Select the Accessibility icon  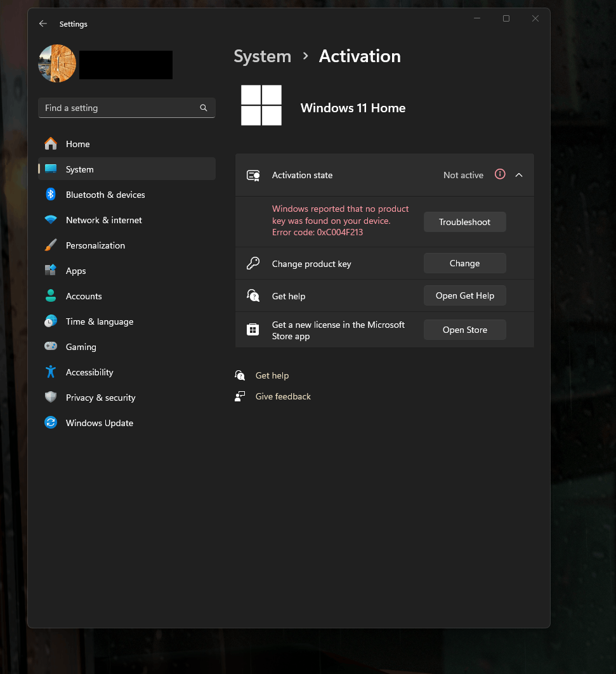tap(51, 372)
